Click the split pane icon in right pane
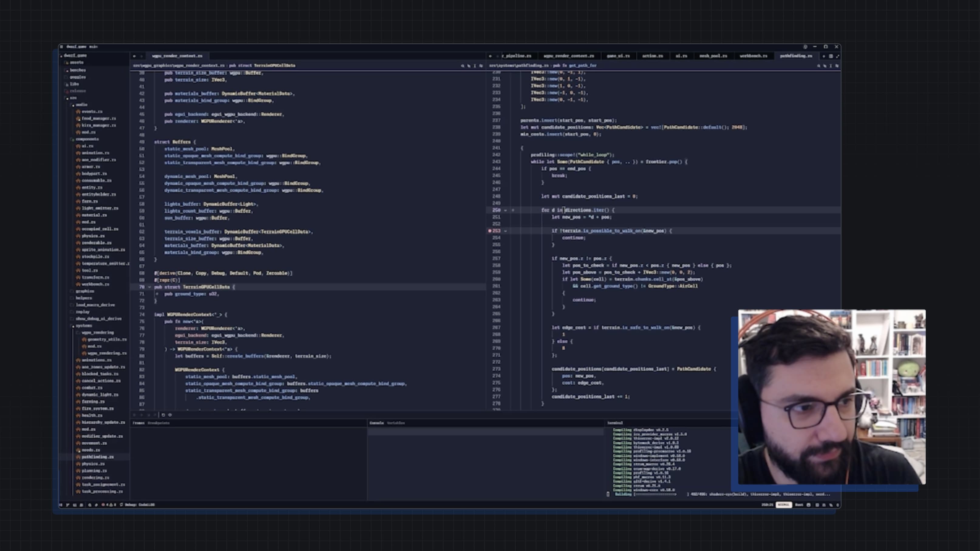Viewport: 980px width, 551px height. [x=831, y=56]
